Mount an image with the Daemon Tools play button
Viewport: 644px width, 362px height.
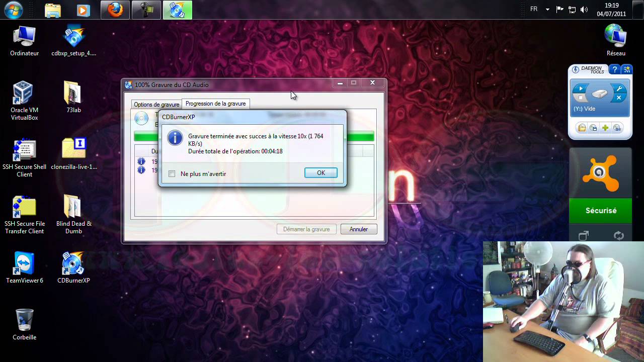tap(581, 89)
